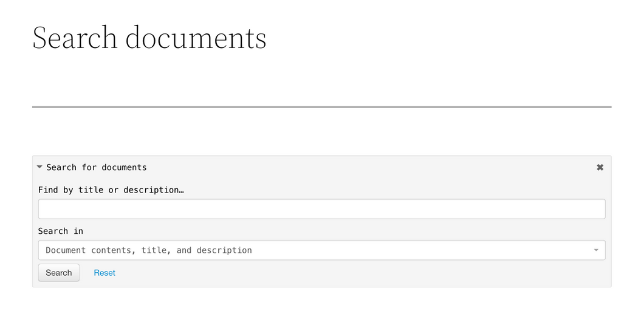Click the Search documents page heading
The width and height of the screenshot is (644, 322).
pos(149,38)
